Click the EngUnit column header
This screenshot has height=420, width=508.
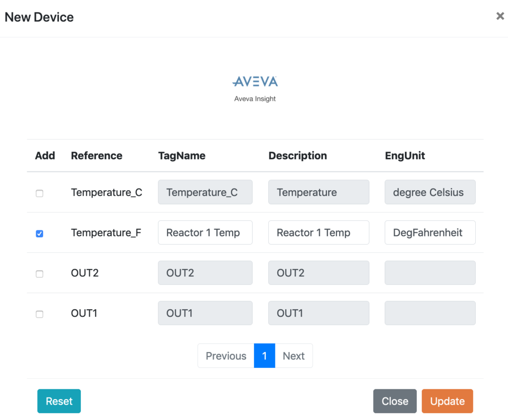pos(405,156)
